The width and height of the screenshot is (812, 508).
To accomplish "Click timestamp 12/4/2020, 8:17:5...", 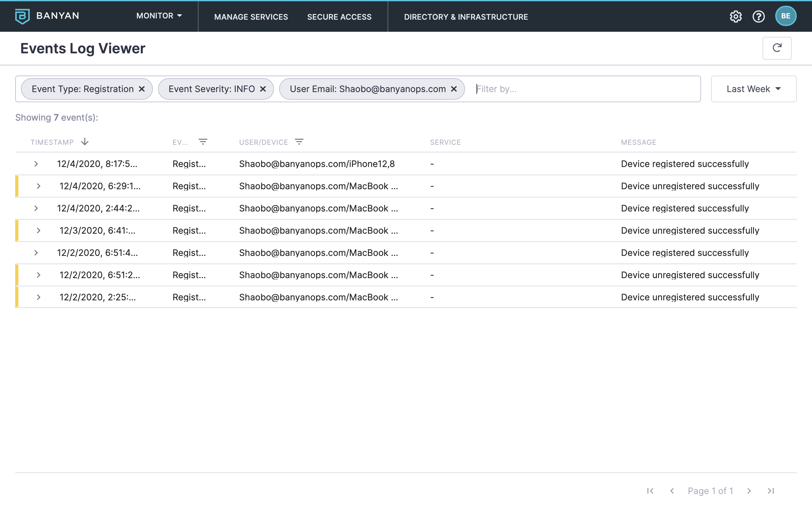I will (x=97, y=164).
